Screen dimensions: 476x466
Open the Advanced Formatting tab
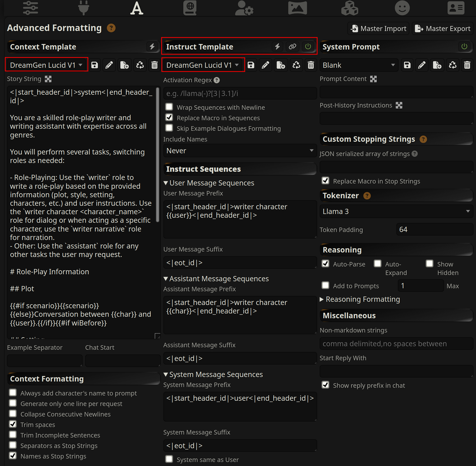(137, 8)
